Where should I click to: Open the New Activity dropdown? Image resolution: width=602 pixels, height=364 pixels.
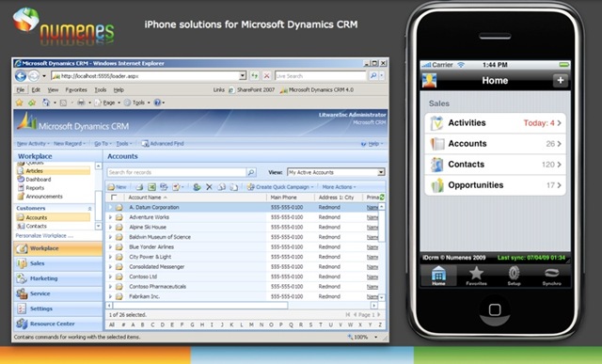pyautogui.click(x=33, y=144)
